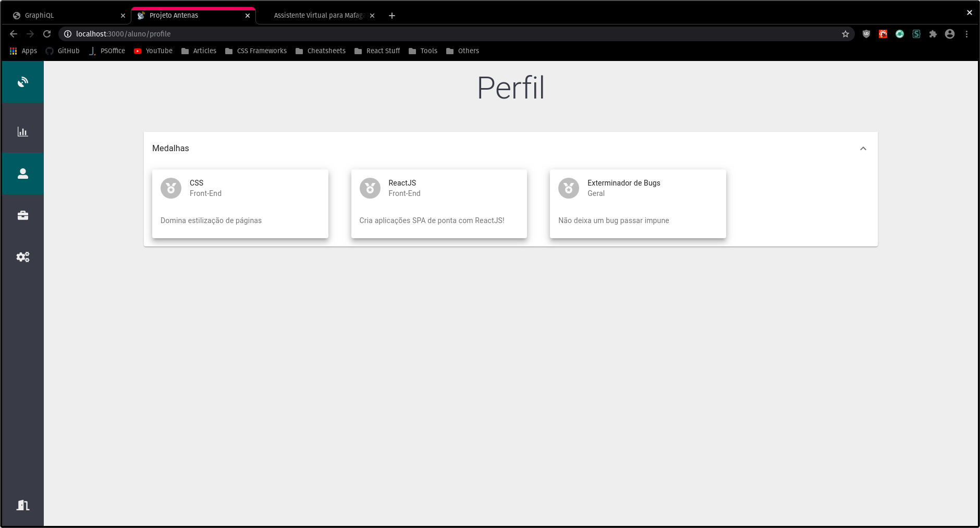Close the Assistente Virtual tab
Screen dimensions: 980x528
point(372,16)
